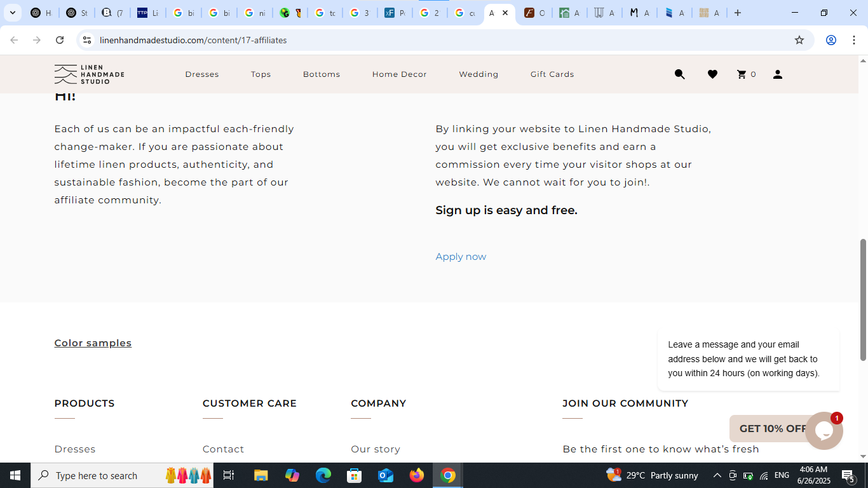Click the chat message 'Leave a message' popup
This screenshot has width=868, height=488.
click(x=749, y=359)
